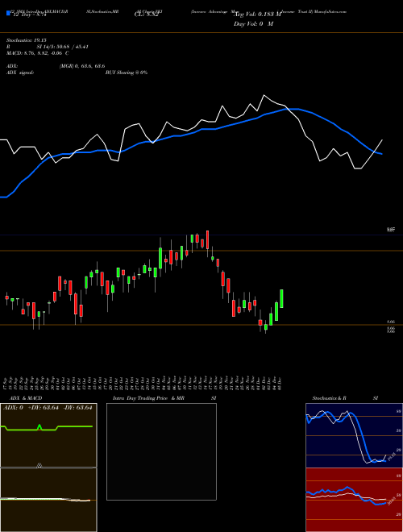Click the 'CL: 8.82' closing price text

(146, 15)
